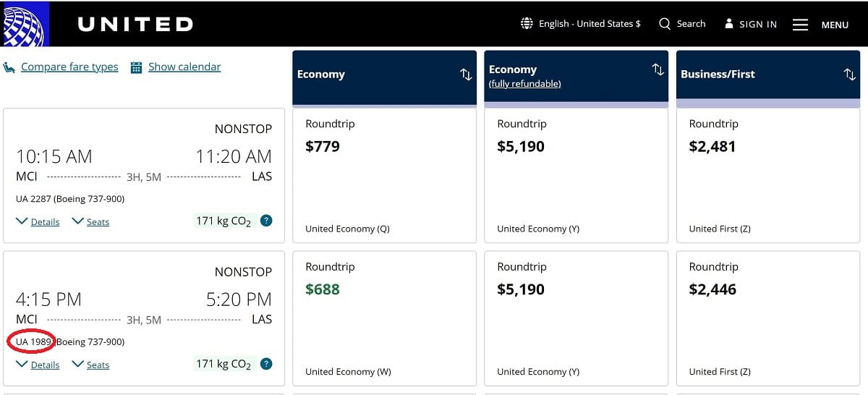
Task: Click United First (Z) text under $2,481
Action: coord(720,229)
